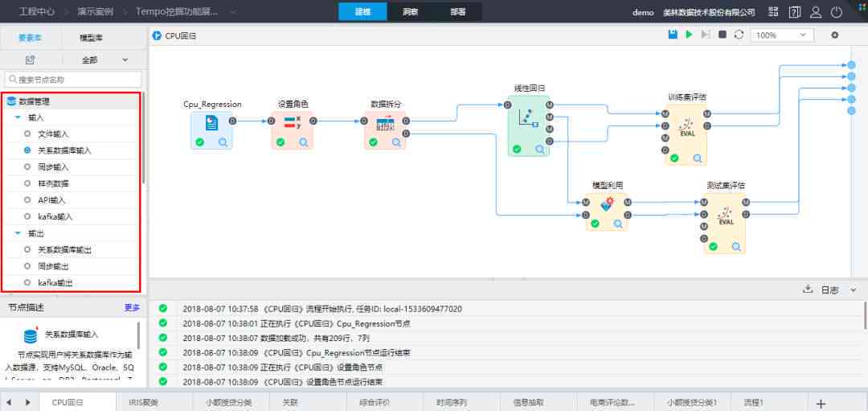Open the 全部 filter dropdown

(104, 60)
